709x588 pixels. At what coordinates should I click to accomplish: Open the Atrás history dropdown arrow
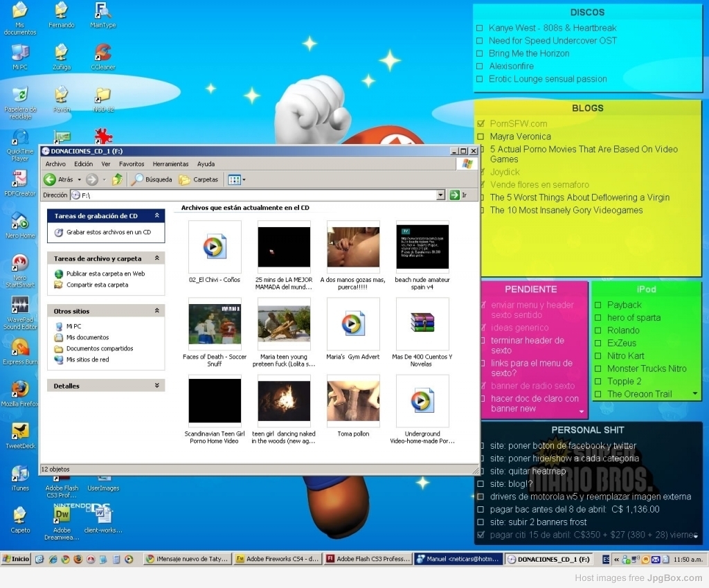click(79, 179)
